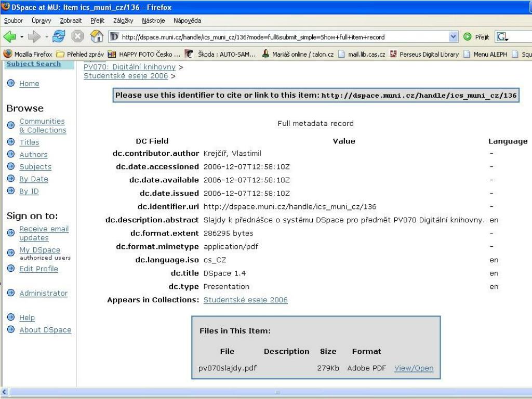
Task: Select the file name pv070slajdy.pdf
Action: click(228, 368)
